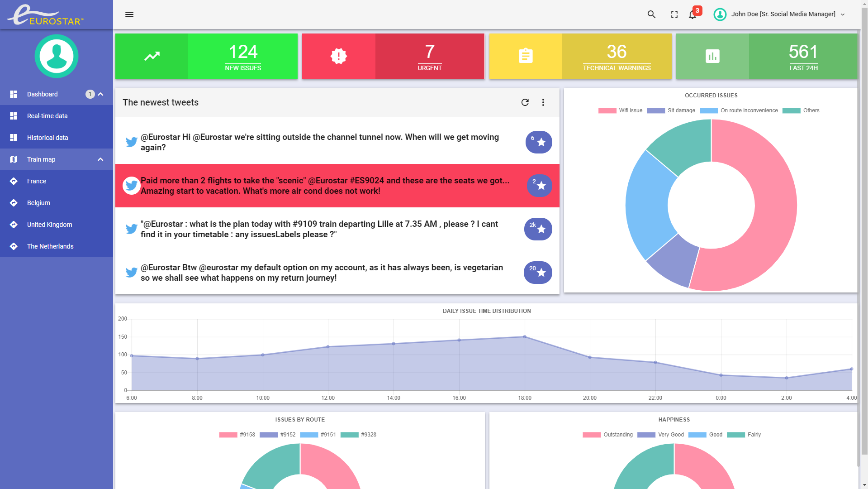Image resolution: width=868 pixels, height=489 pixels.
Task: Open newest tweets more options menu
Action: (x=543, y=102)
